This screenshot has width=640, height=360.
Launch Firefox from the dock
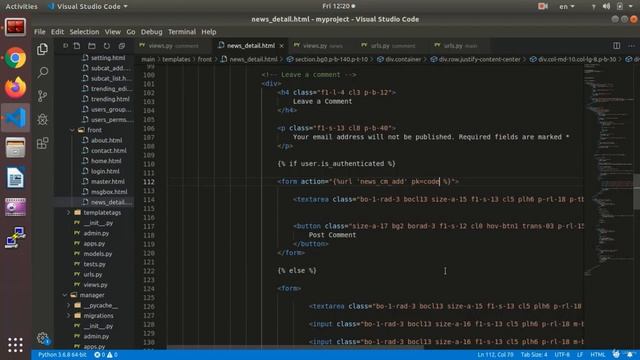click(x=16, y=88)
